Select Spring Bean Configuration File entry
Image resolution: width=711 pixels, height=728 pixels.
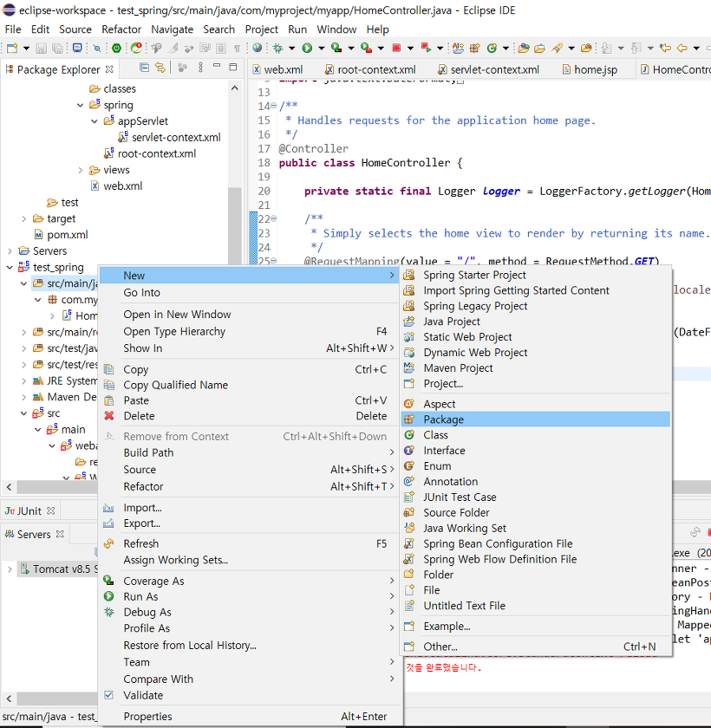536,543
